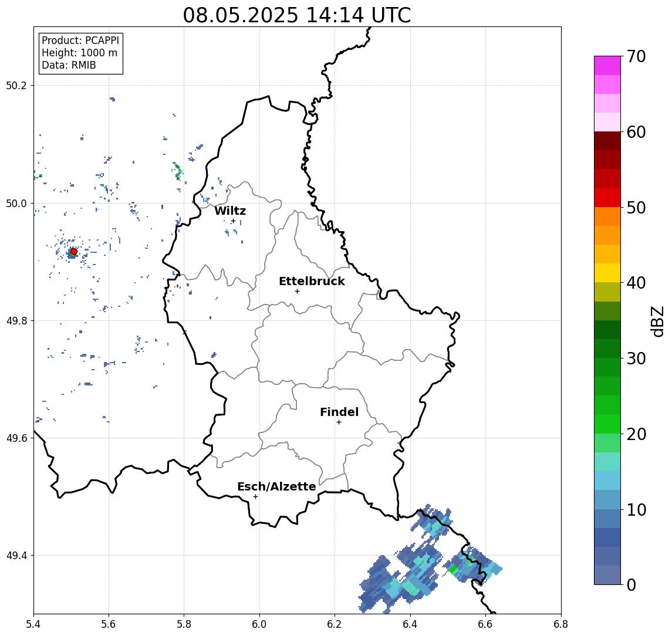Image resolution: width=672 pixels, height=636 pixels.
Task: Click the latitude tick label 50.0
Action: pyautogui.click(x=16, y=203)
